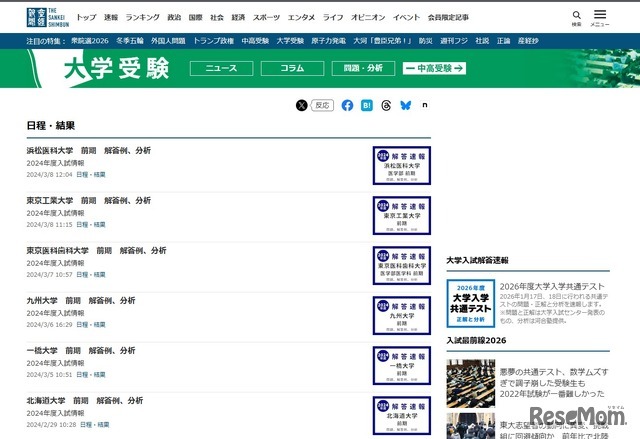
Task: Open the スポーツ menu item
Action: (x=266, y=17)
